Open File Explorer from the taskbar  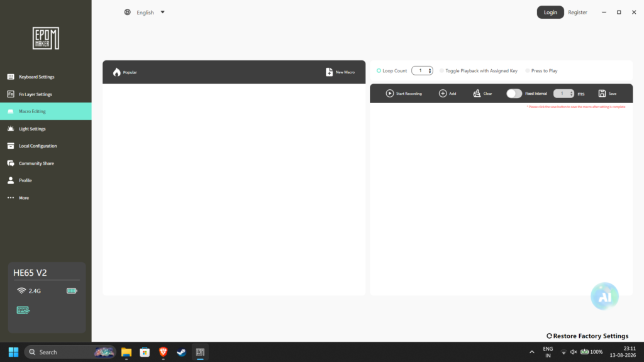click(126, 352)
